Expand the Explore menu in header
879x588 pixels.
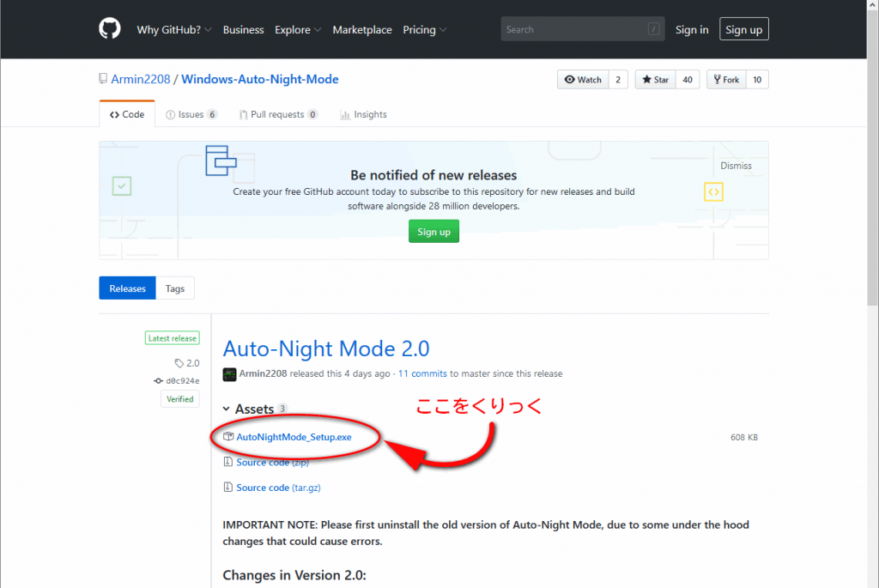(x=298, y=29)
